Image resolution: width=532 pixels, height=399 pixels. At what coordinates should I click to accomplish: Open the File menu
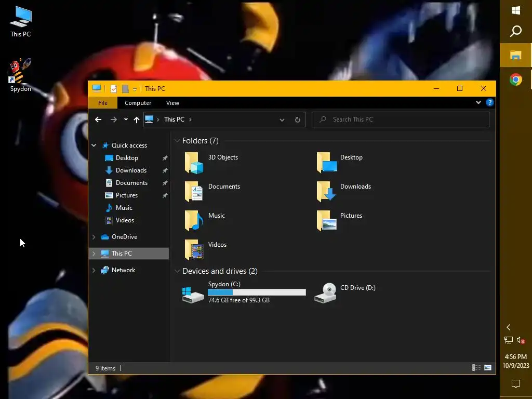[103, 103]
